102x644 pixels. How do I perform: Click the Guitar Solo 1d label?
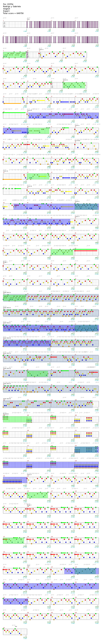pyautogui.click(x=7, y=338)
